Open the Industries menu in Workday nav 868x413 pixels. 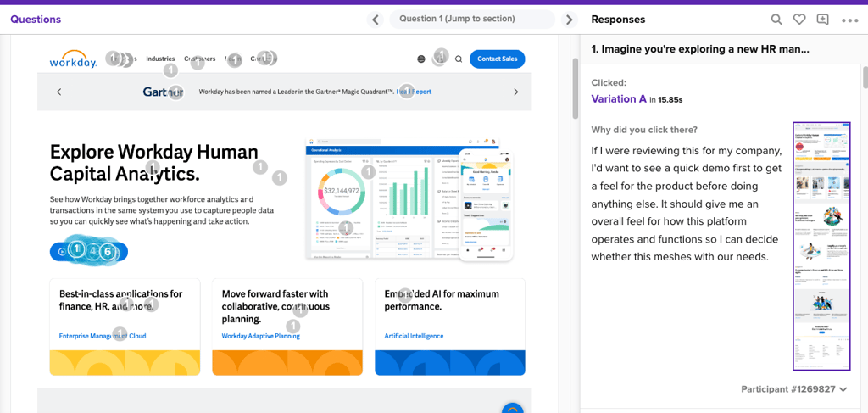pyautogui.click(x=160, y=59)
